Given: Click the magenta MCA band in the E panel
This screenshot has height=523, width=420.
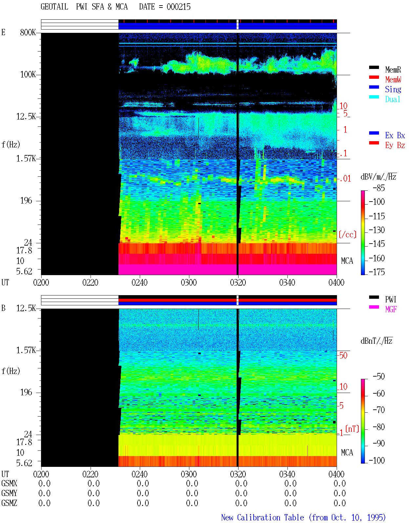Looking at the screenshot, I should point(227,270).
